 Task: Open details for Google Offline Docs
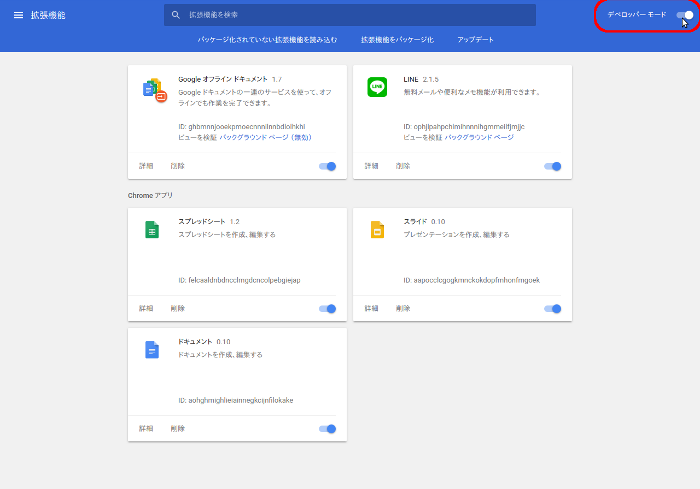[x=146, y=166]
